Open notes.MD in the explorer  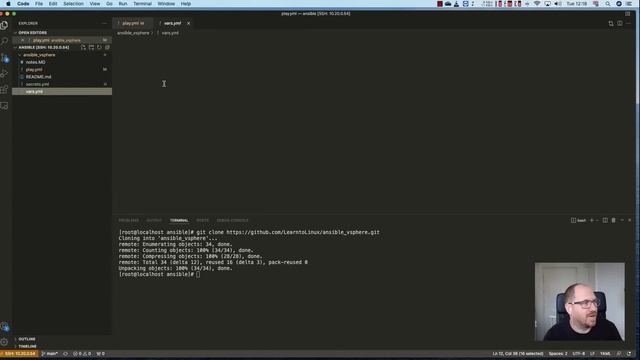pos(62,62)
